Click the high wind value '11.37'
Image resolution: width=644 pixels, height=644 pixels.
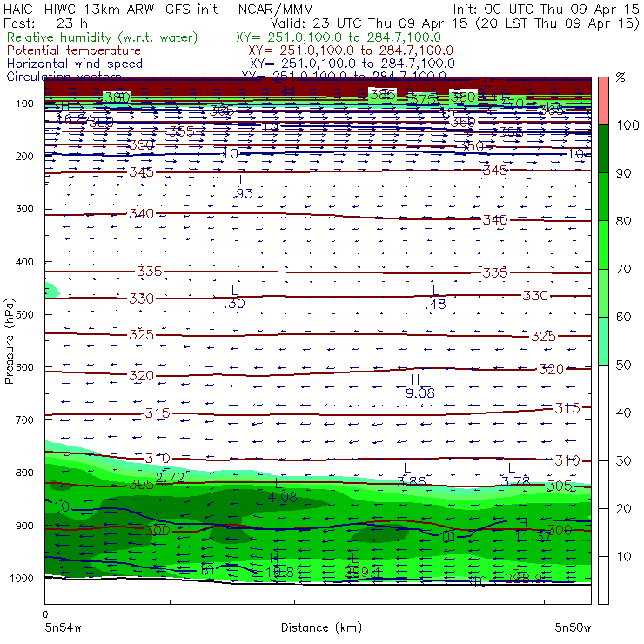[x=533, y=536]
